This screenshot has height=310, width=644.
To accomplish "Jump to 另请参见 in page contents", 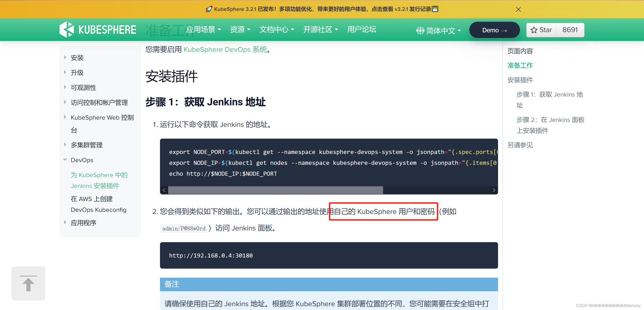I will 520,145.
